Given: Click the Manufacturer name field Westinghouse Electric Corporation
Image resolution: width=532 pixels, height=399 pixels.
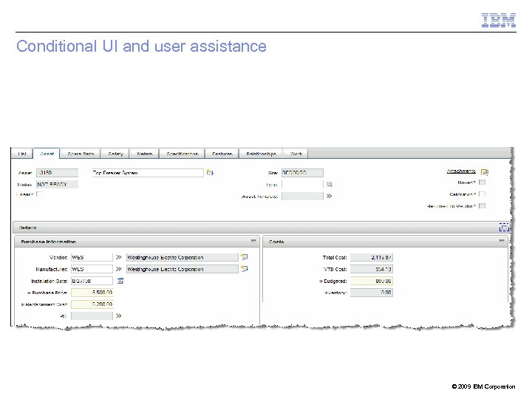Looking at the screenshot, I should pos(183,269).
